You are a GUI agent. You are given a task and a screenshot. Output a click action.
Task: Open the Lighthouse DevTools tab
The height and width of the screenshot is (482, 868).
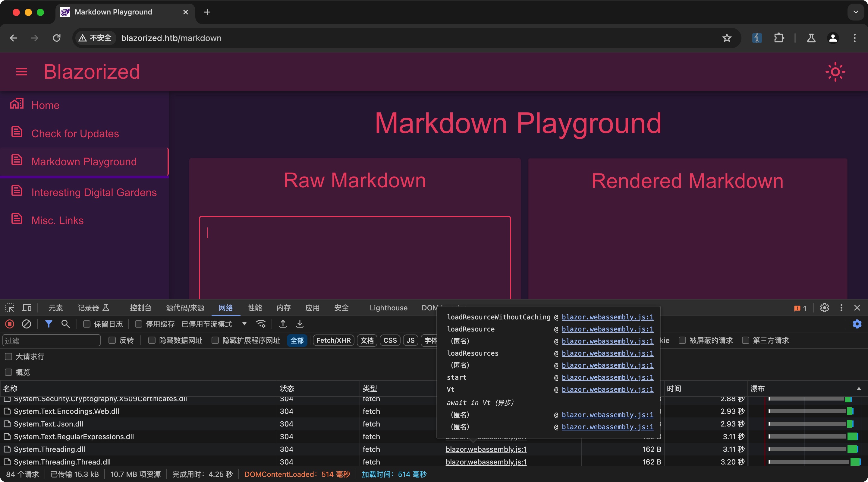388,308
